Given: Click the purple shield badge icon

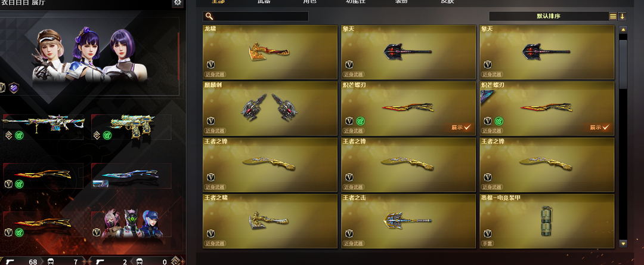Looking at the screenshot, I should [14, 88].
